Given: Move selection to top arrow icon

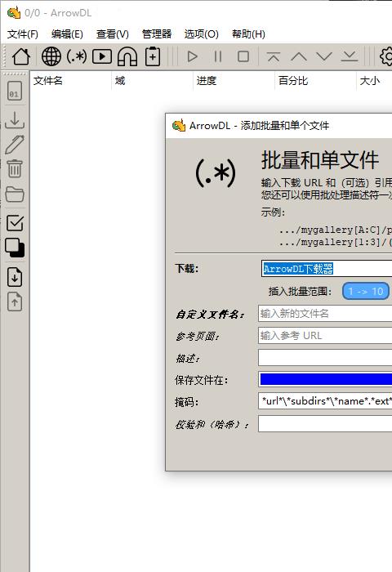Looking at the screenshot, I should [274, 56].
